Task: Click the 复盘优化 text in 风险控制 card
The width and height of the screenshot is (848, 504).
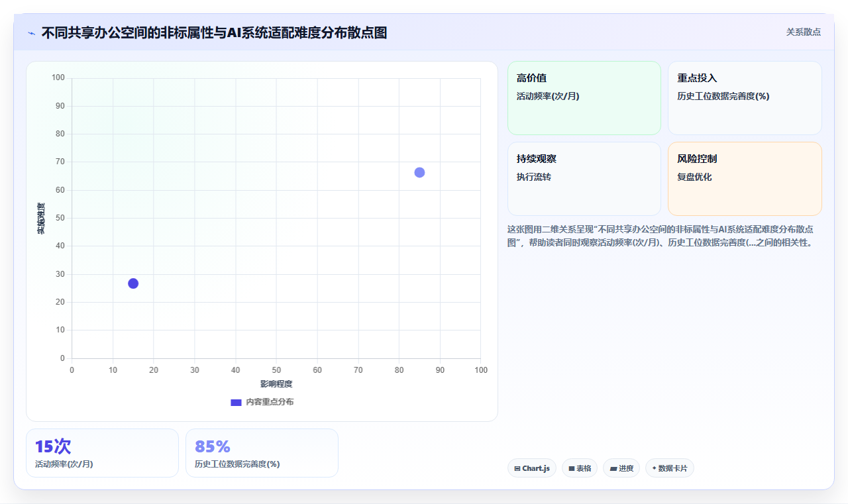Action: (x=694, y=177)
